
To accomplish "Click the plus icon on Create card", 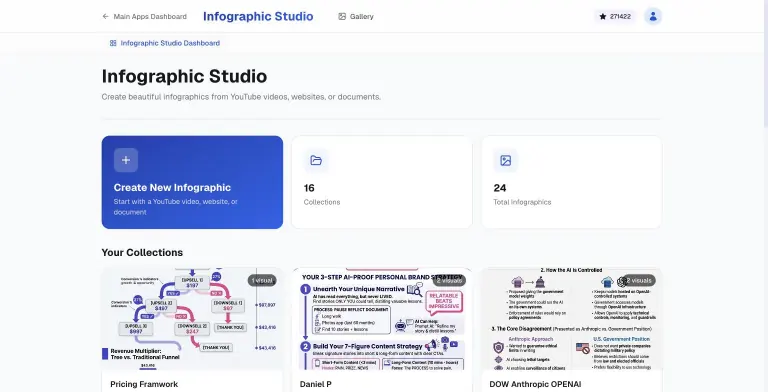I will [x=126, y=160].
